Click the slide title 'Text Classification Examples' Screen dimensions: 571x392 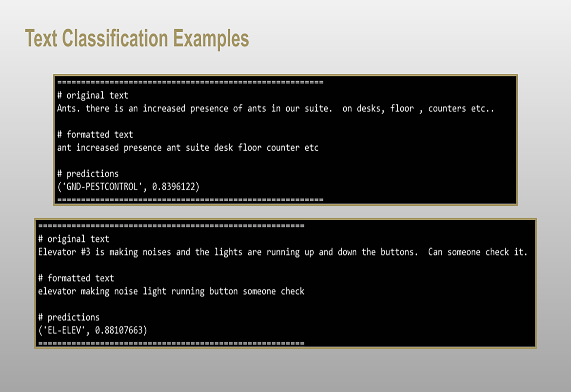137,38
